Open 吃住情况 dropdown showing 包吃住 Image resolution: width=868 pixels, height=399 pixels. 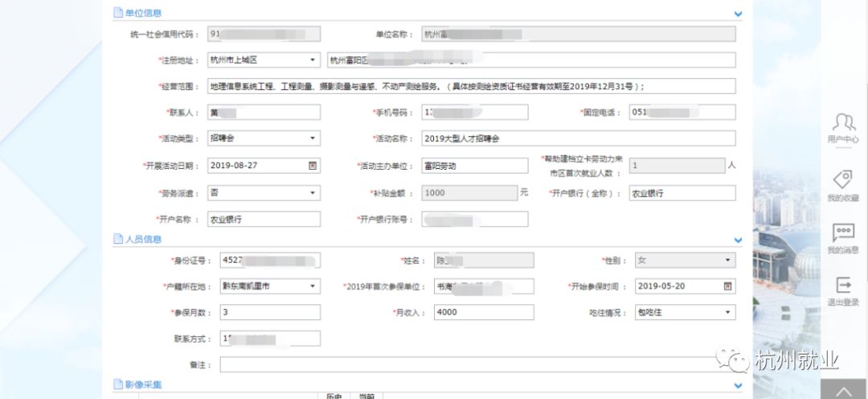click(686, 313)
